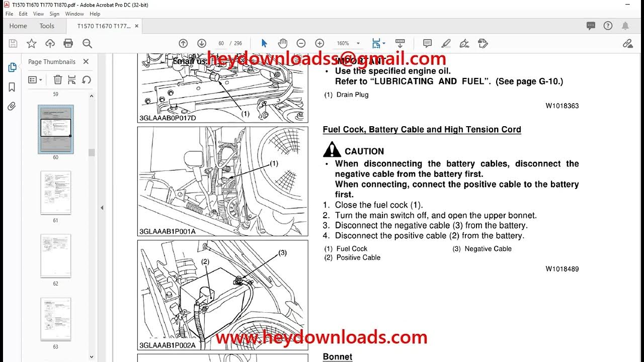
Task: Print the document
Action: [x=68, y=43]
